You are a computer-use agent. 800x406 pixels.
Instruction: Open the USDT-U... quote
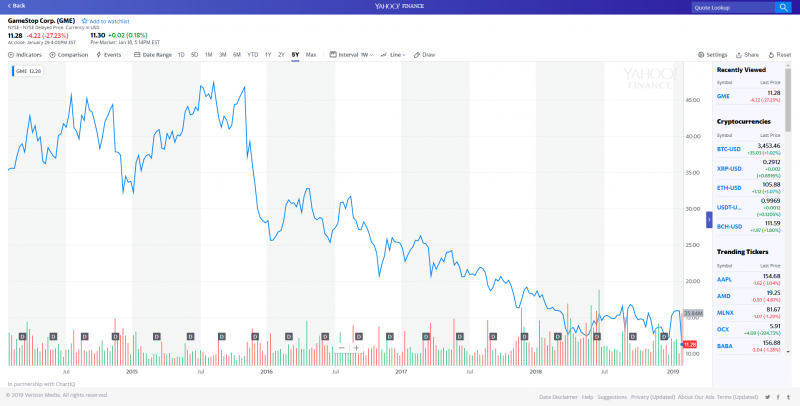[729, 207]
